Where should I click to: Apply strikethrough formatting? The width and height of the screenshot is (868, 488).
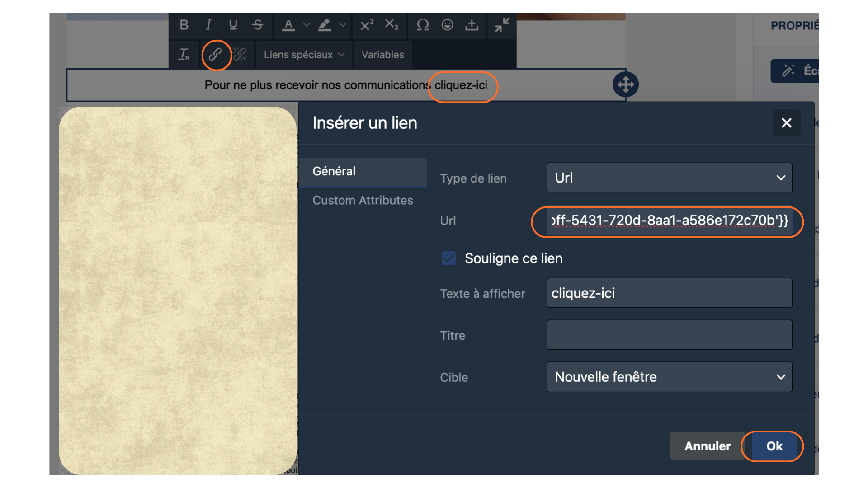coord(258,25)
